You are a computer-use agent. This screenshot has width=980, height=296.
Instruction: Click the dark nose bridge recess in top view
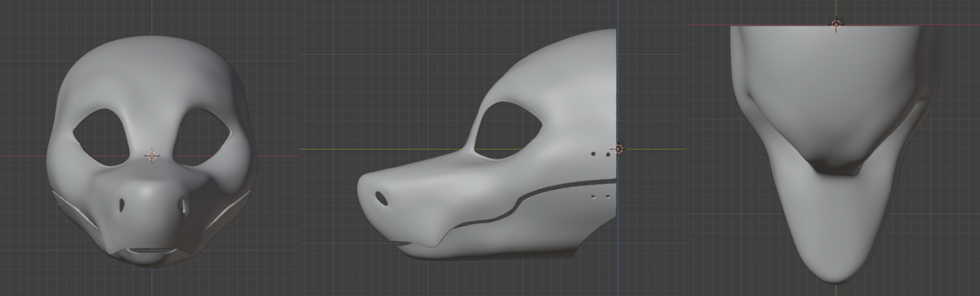(x=836, y=165)
